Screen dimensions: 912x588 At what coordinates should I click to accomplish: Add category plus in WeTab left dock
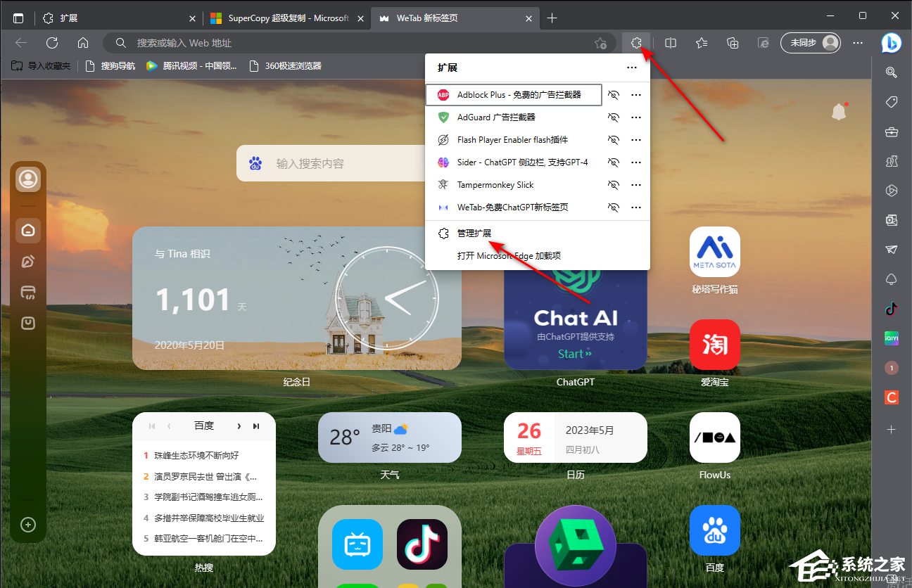coord(28,525)
